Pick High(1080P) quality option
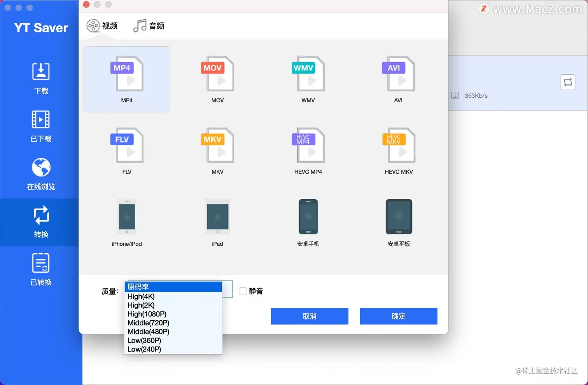 (173, 314)
